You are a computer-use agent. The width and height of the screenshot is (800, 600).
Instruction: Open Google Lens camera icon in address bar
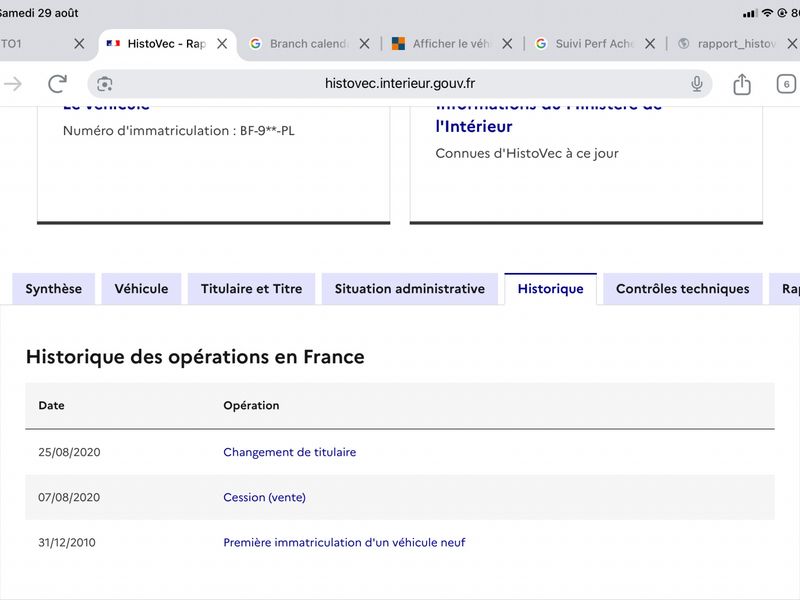[x=105, y=84]
